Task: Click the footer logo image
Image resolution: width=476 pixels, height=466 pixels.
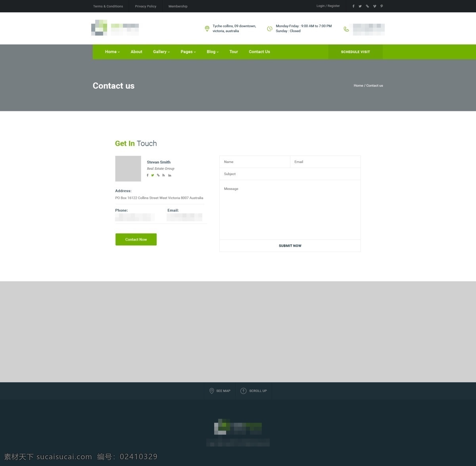Action: [x=238, y=427]
